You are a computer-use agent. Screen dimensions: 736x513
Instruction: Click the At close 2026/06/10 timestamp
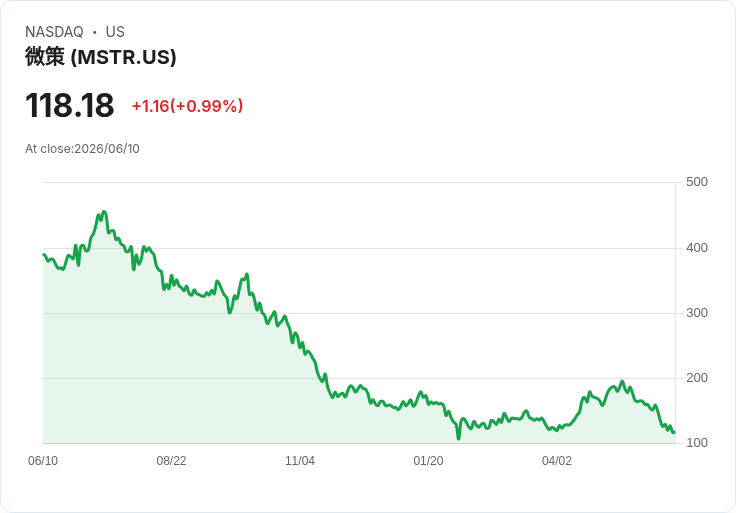[82, 149]
